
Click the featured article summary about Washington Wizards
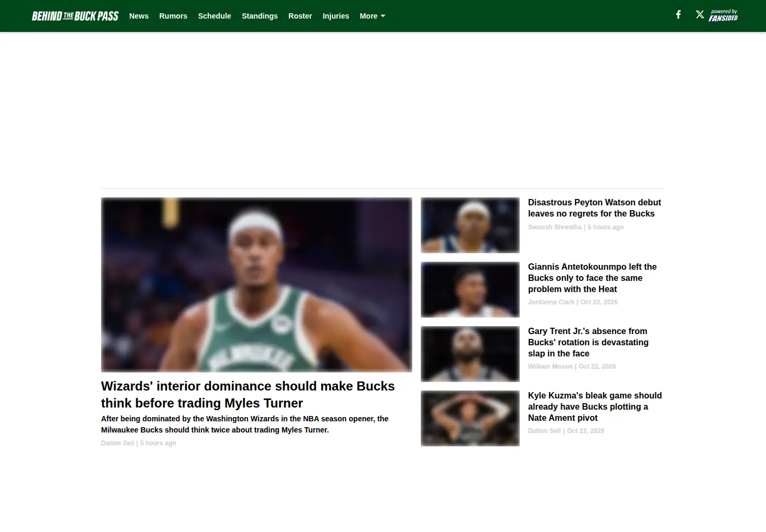tap(245, 425)
